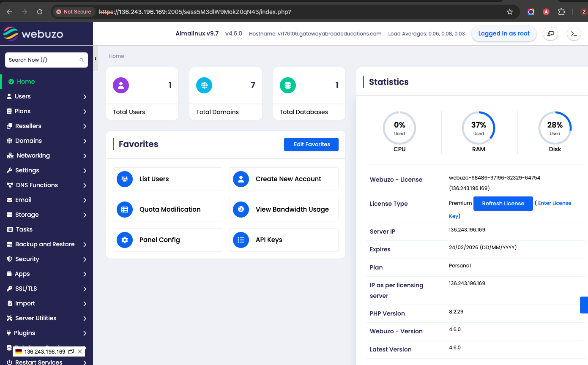This screenshot has width=588, height=365.
Task: Open View Bandwidth Usage icon
Action: 241,210
